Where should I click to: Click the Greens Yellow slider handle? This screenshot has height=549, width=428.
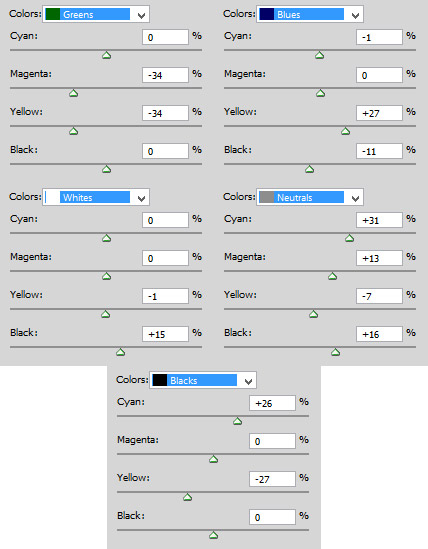coord(73,131)
